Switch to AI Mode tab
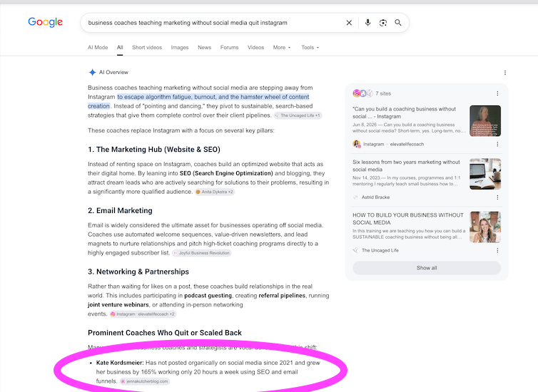Viewport: 538px width, 392px height. point(98,47)
